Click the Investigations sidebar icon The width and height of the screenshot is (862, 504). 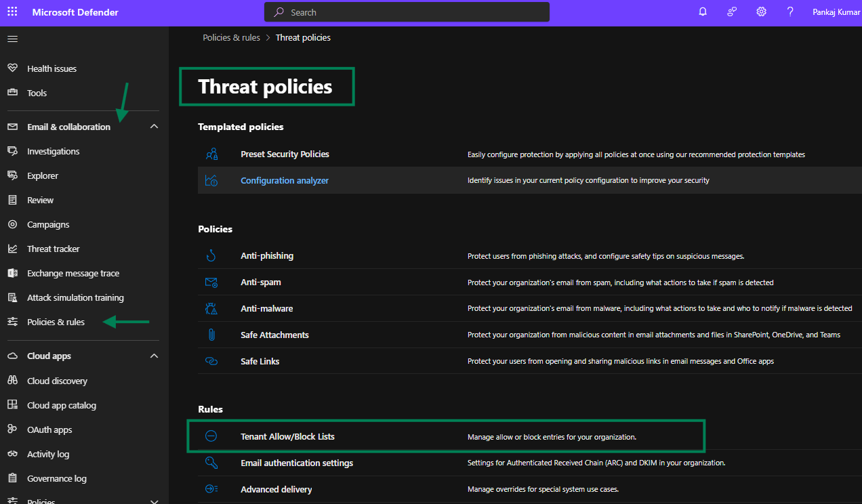tap(12, 151)
